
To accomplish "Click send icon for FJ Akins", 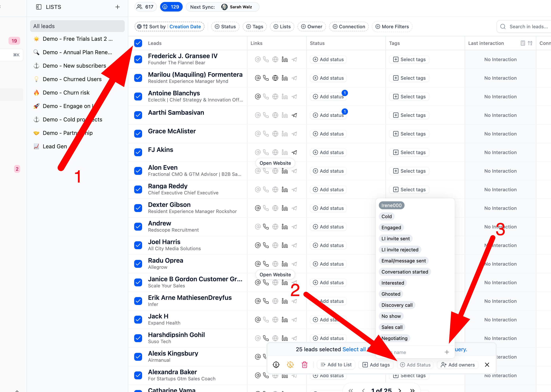I will (x=294, y=152).
